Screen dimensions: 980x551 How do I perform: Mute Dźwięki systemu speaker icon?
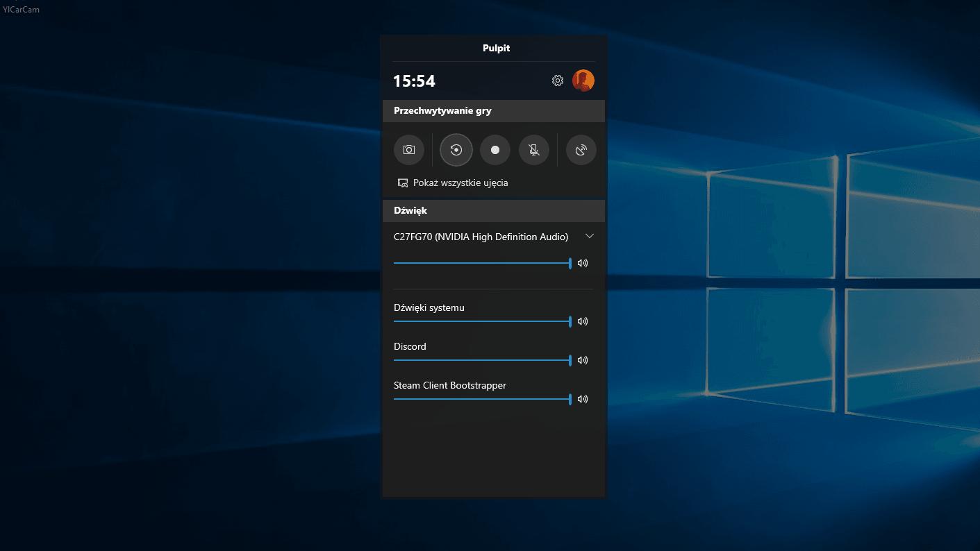tap(583, 321)
